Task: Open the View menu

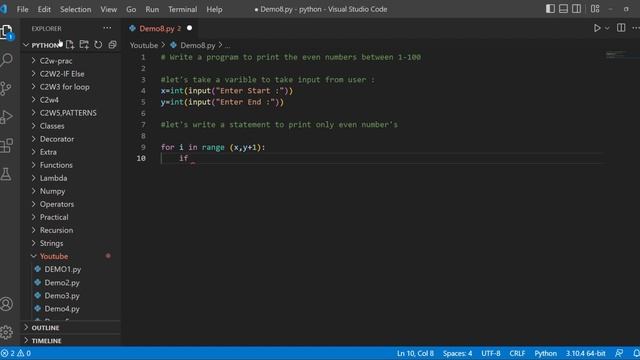Action: tap(109, 9)
